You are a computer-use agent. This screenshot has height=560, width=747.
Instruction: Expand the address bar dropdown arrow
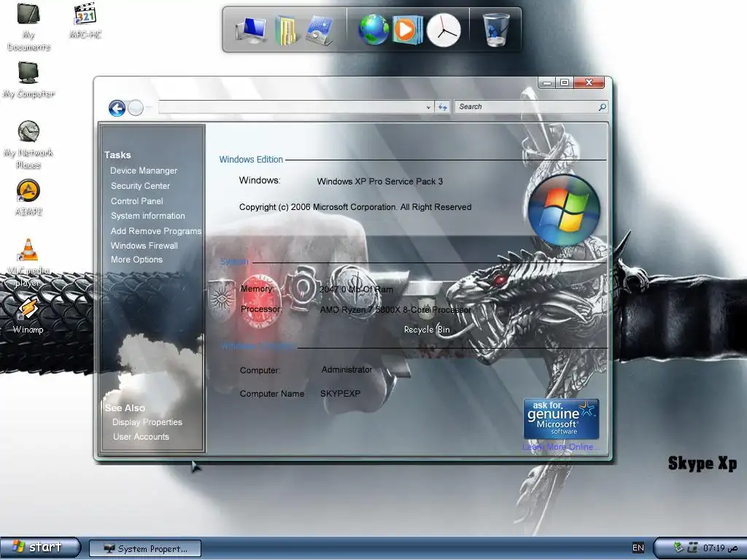coord(428,107)
